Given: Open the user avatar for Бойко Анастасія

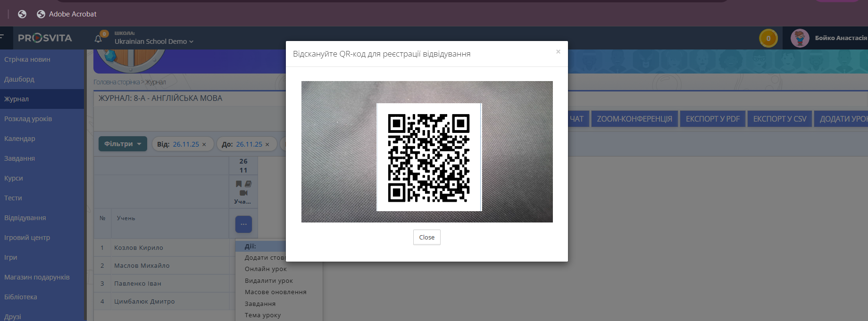Looking at the screenshot, I should [x=800, y=38].
